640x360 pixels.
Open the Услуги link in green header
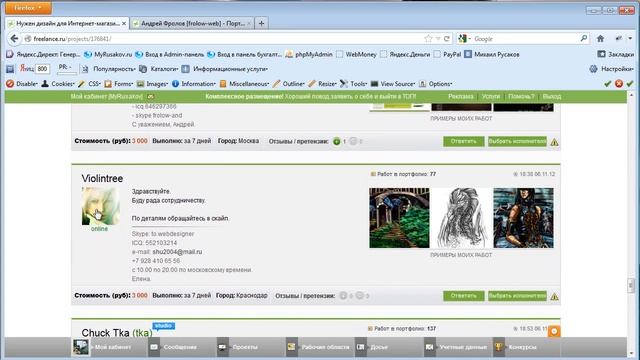[x=490, y=96]
